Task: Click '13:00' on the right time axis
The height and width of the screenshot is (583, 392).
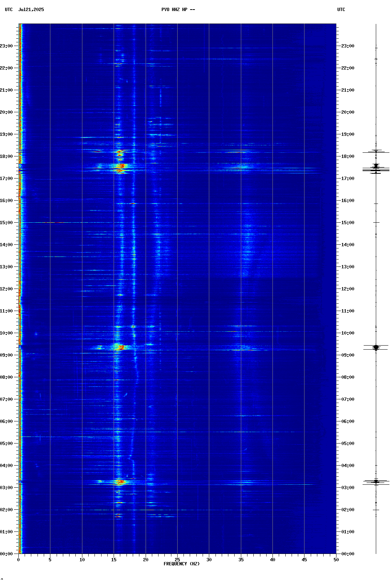Action: [x=348, y=267]
